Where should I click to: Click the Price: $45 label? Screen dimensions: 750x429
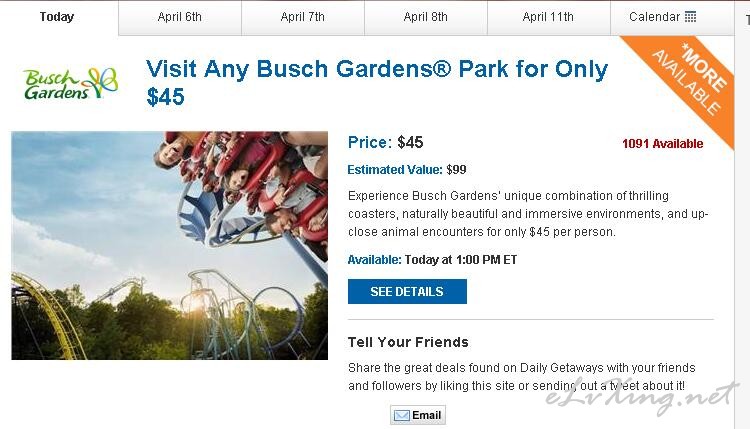click(x=386, y=142)
